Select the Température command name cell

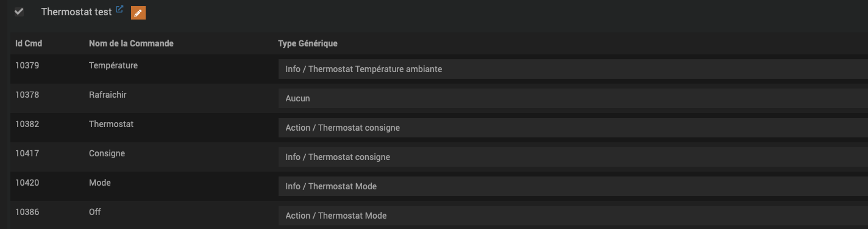(x=113, y=65)
